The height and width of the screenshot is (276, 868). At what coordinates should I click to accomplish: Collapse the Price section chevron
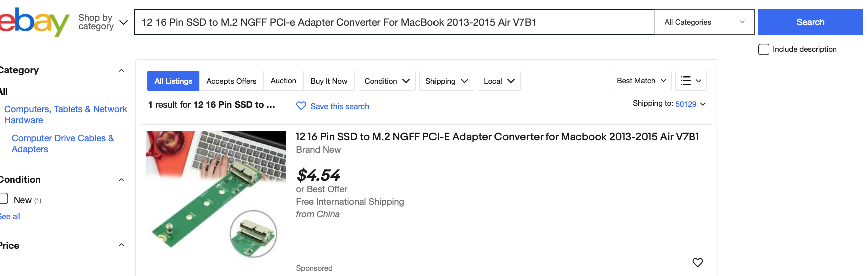click(x=121, y=245)
